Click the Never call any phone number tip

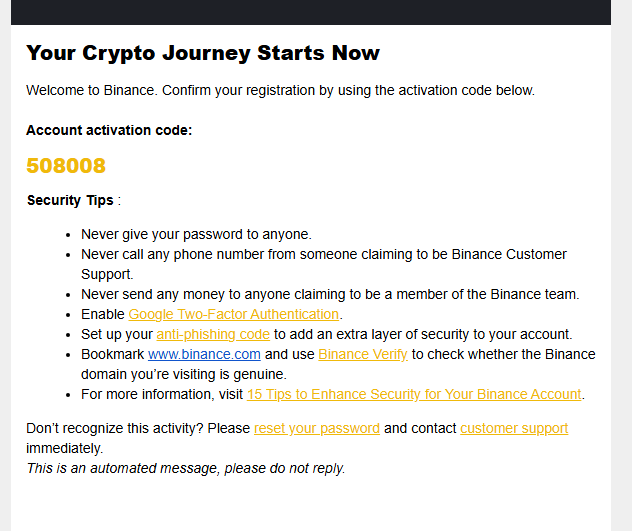click(323, 254)
